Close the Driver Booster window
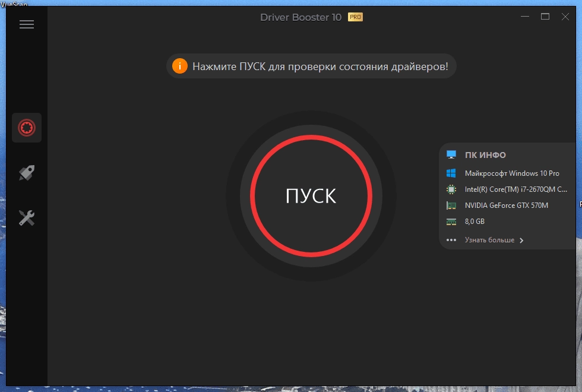This screenshot has height=392, width=582. point(565,17)
